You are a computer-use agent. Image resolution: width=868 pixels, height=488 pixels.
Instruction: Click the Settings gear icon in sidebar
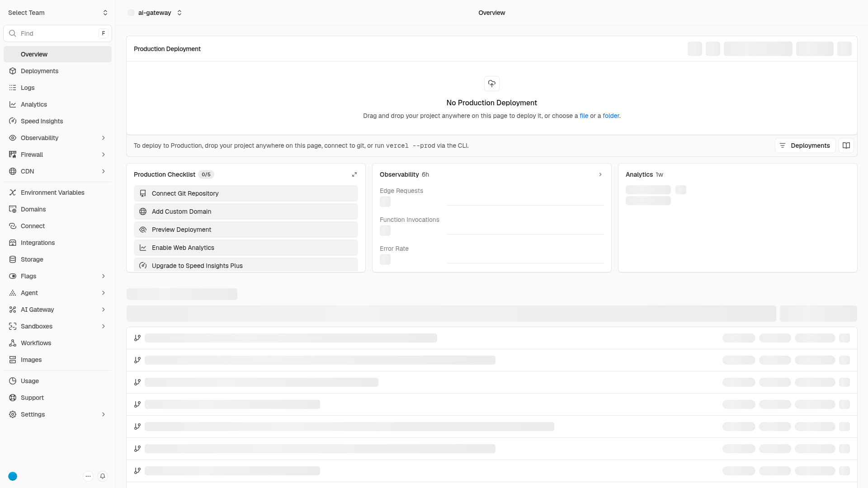tap(13, 414)
